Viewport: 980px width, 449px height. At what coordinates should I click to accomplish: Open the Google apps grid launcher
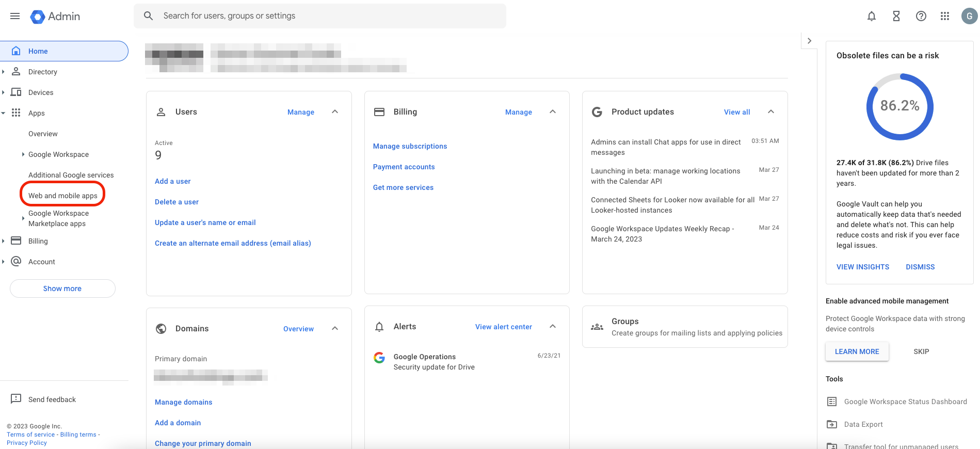click(945, 16)
